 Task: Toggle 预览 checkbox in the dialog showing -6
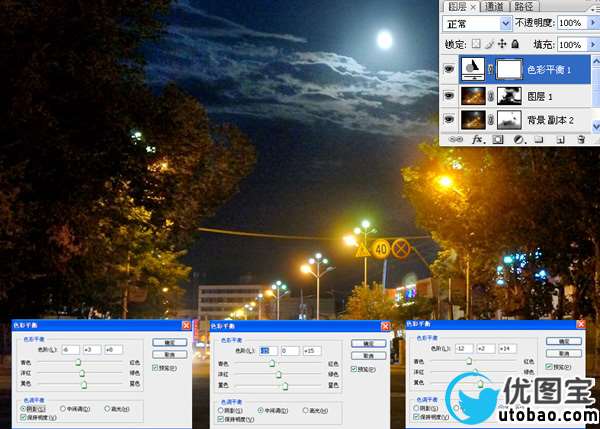click(155, 368)
